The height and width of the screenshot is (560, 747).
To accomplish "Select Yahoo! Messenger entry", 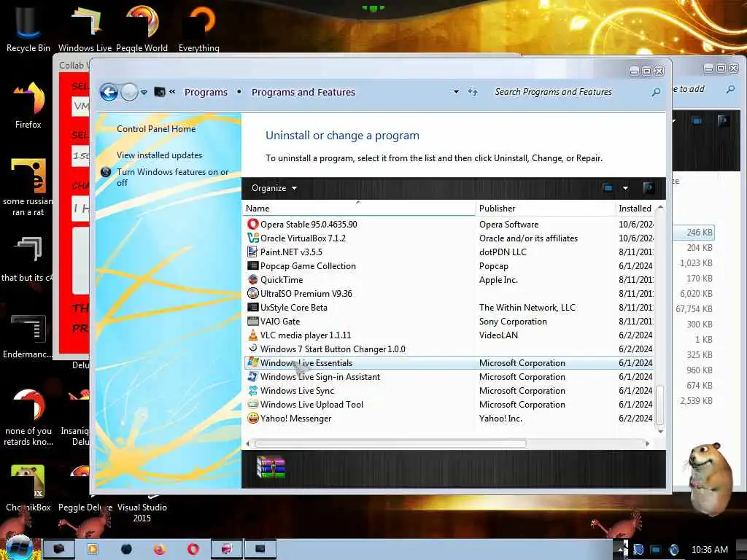I will [x=449, y=418].
